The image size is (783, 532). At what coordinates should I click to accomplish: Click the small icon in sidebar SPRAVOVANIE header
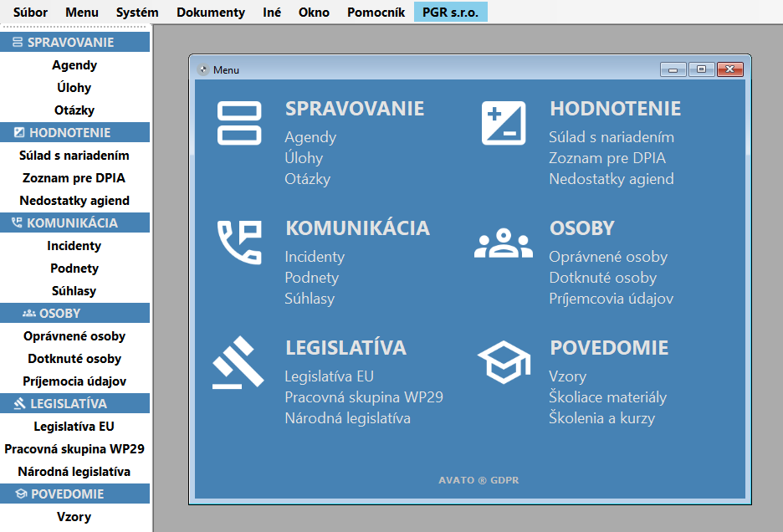[x=18, y=43]
